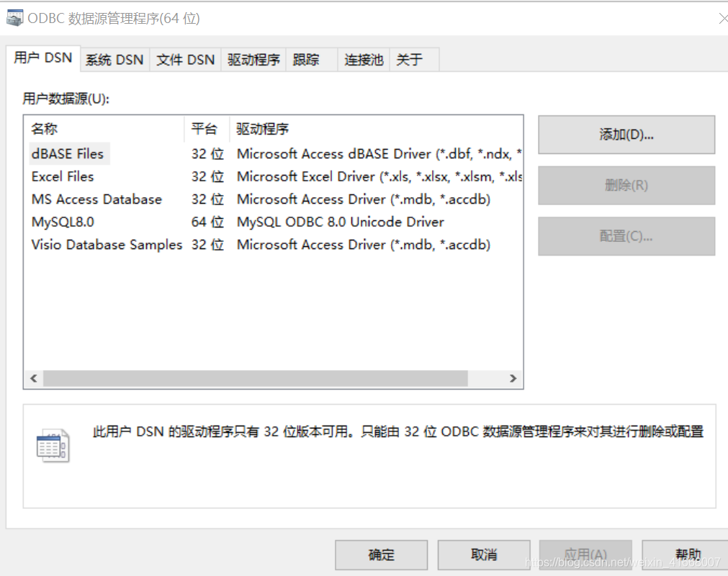Click the ODBC administrator title bar icon

point(14,19)
